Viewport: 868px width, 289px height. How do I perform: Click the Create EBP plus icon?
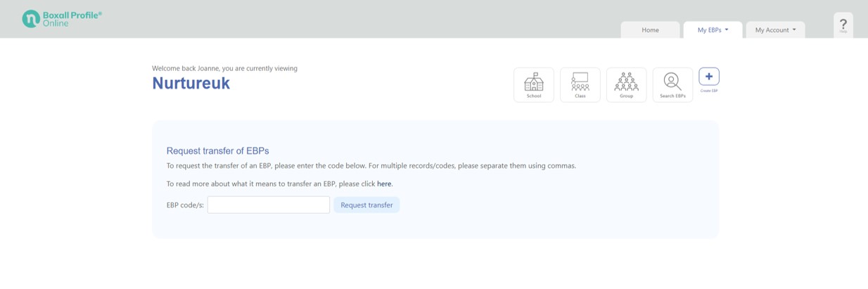coord(709,77)
